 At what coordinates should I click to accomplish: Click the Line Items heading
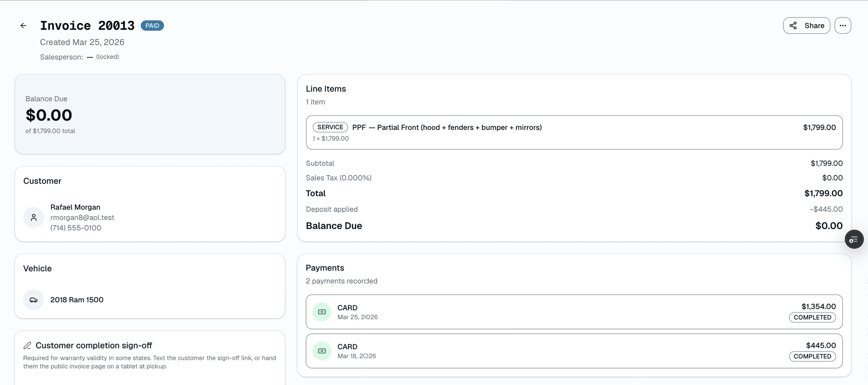point(326,89)
